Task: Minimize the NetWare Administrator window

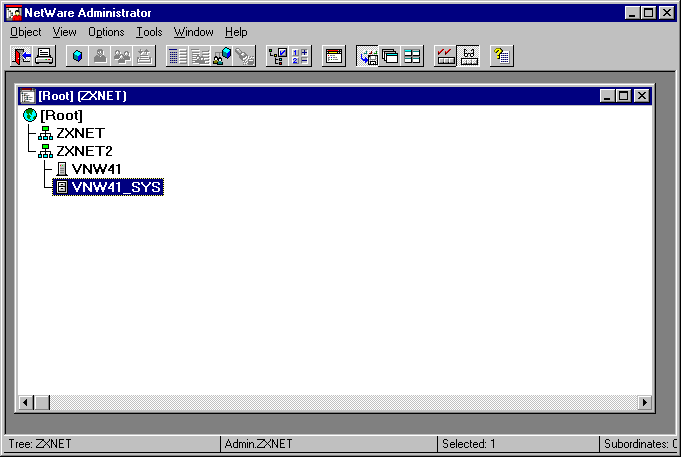Action: point(632,13)
